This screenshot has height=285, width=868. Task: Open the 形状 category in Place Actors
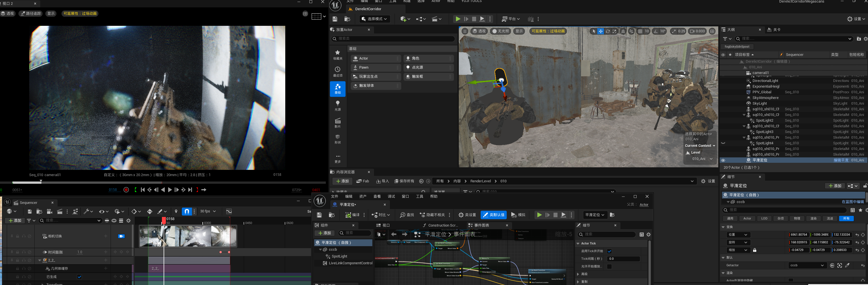pos(338,139)
